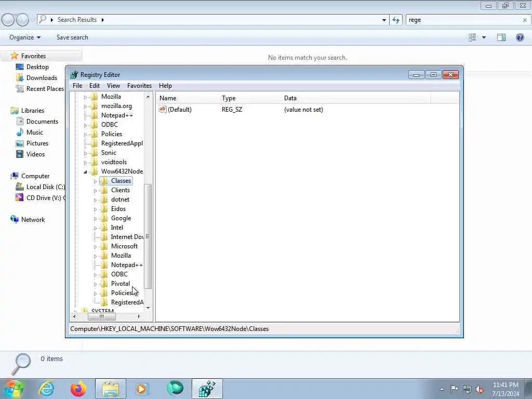Viewport: 532px width, 399px height.
Task: Select the Notepad++ key under Wow6432Node
Action: 127,265
